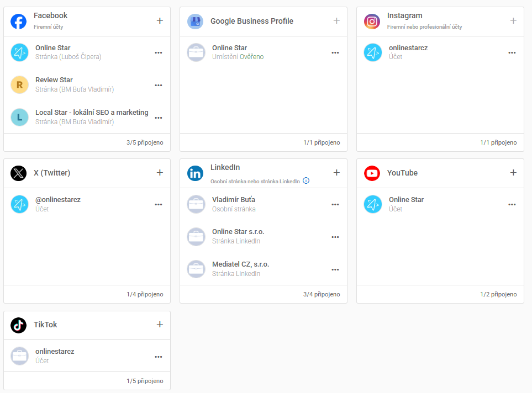Add a LinkedIn page with plus icon
The width and height of the screenshot is (532, 393).
[x=336, y=173]
